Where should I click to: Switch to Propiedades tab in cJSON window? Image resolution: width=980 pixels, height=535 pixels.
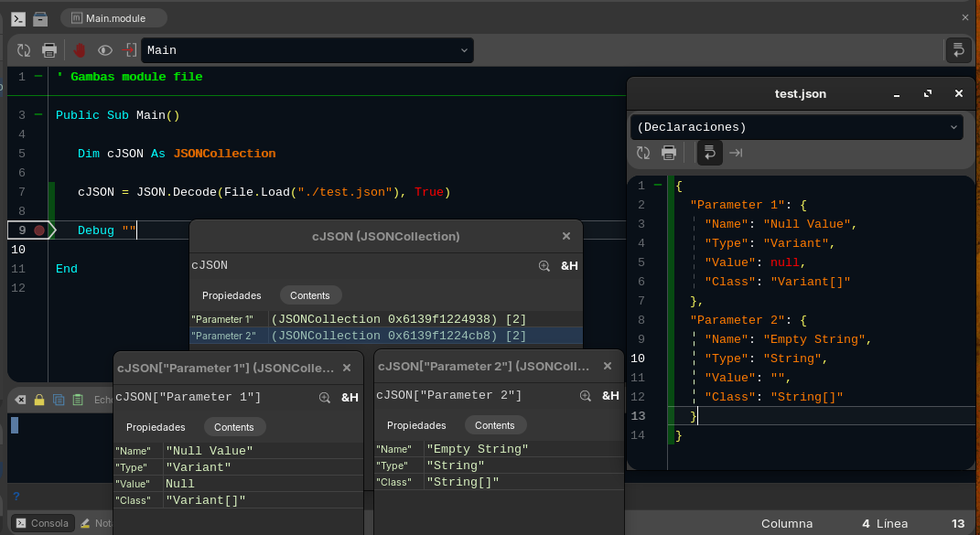pos(232,295)
